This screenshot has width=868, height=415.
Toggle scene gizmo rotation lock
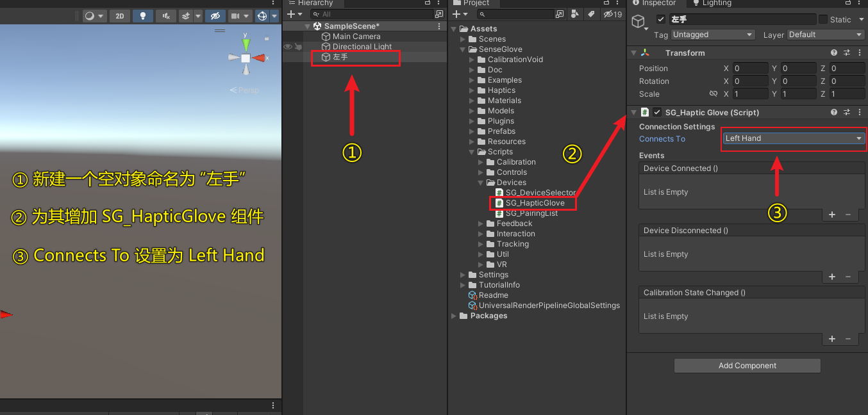(267, 38)
